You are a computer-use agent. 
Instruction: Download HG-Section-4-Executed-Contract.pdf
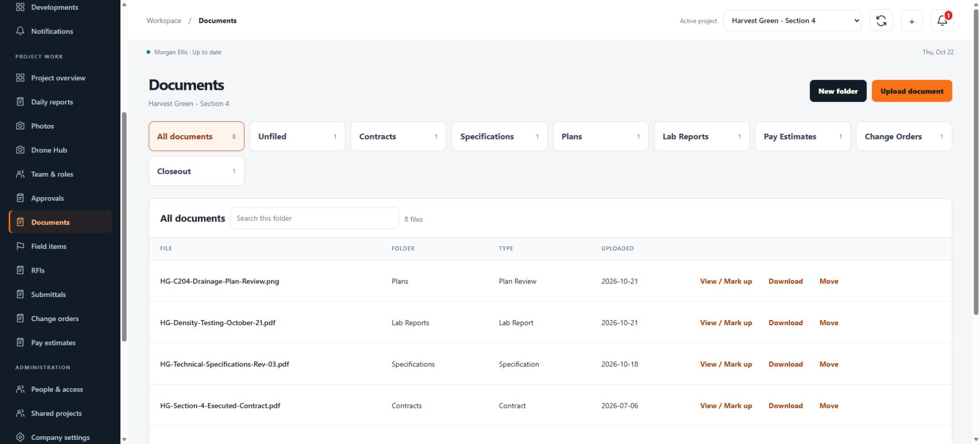point(785,406)
